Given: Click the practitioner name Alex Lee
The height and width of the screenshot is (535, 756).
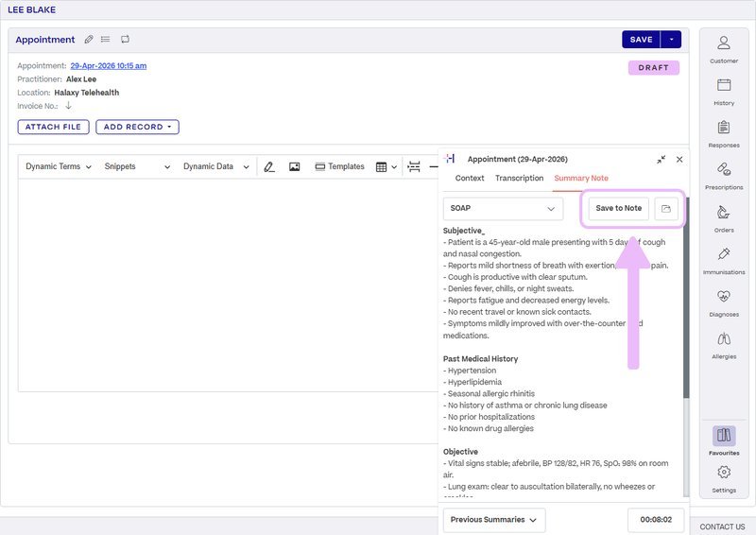Looking at the screenshot, I should pyautogui.click(x=81, y=79).
